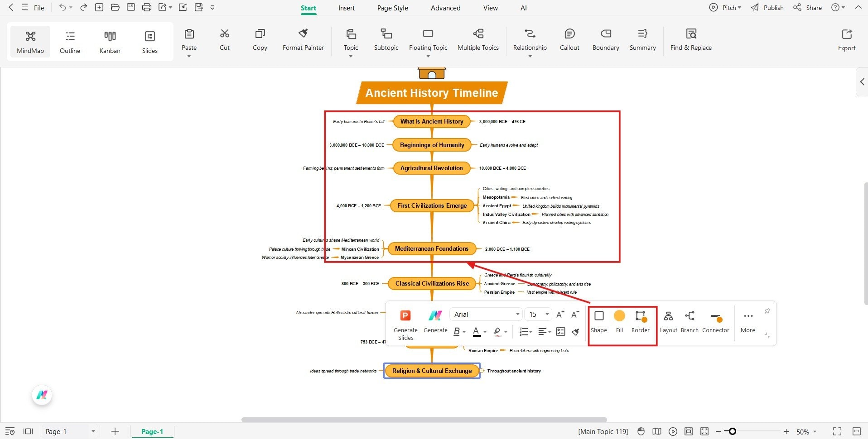
Task: Add a Relationship line
Action: [x=529, y=40]
